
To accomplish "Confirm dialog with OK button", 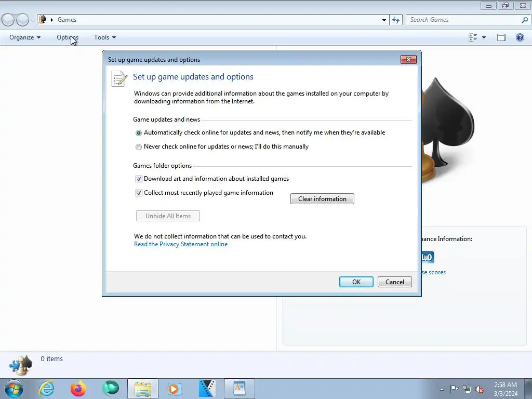I will pyautogui.click(x=356, y=282).
